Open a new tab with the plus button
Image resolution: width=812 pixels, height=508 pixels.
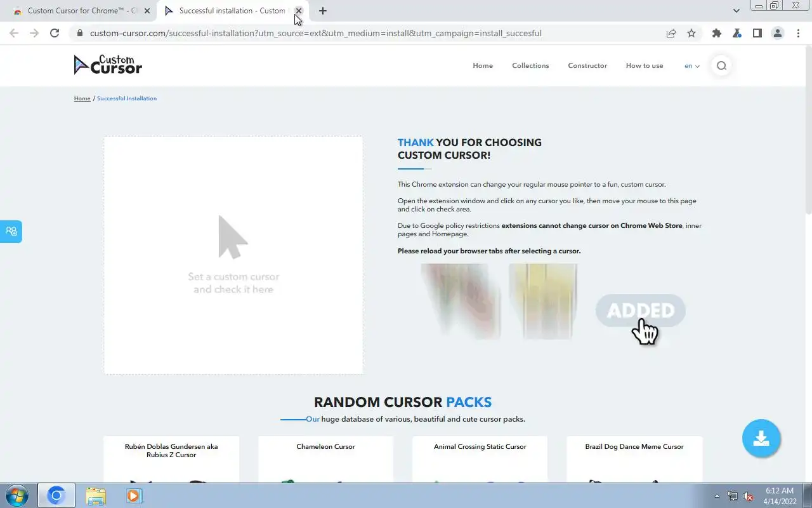tap(323, 11)
